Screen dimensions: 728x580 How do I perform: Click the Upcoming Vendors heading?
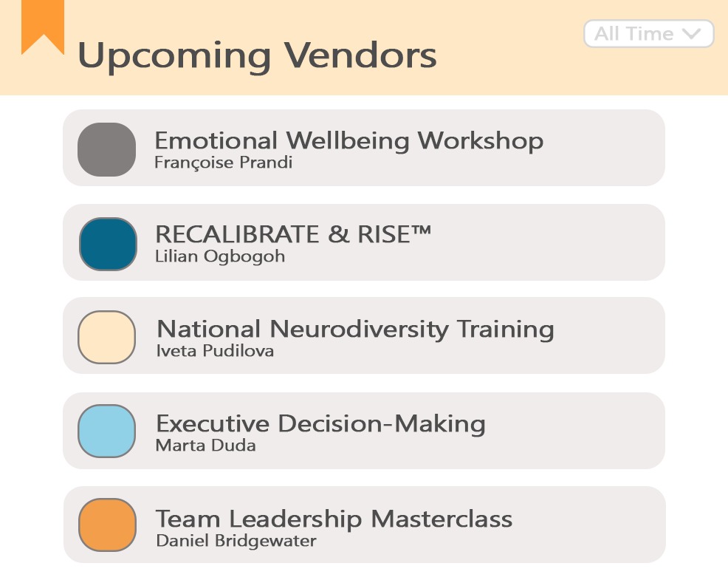tap(257, 55)
